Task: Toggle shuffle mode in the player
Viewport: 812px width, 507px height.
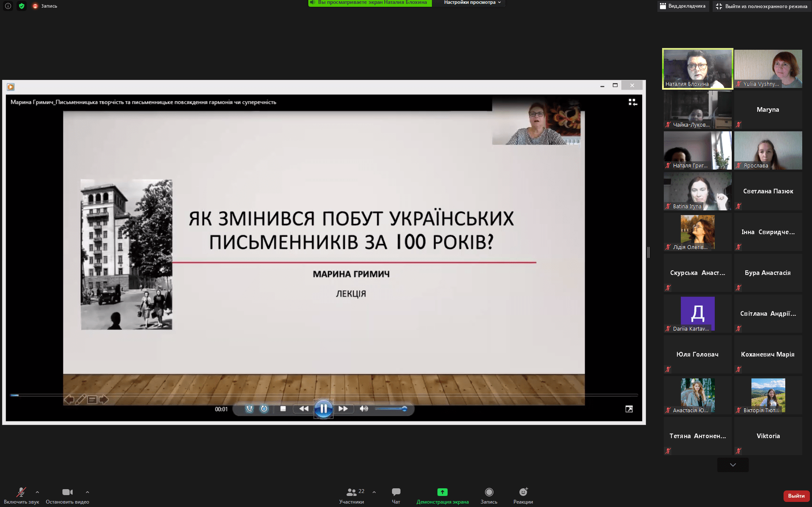Action: [249, 409]
